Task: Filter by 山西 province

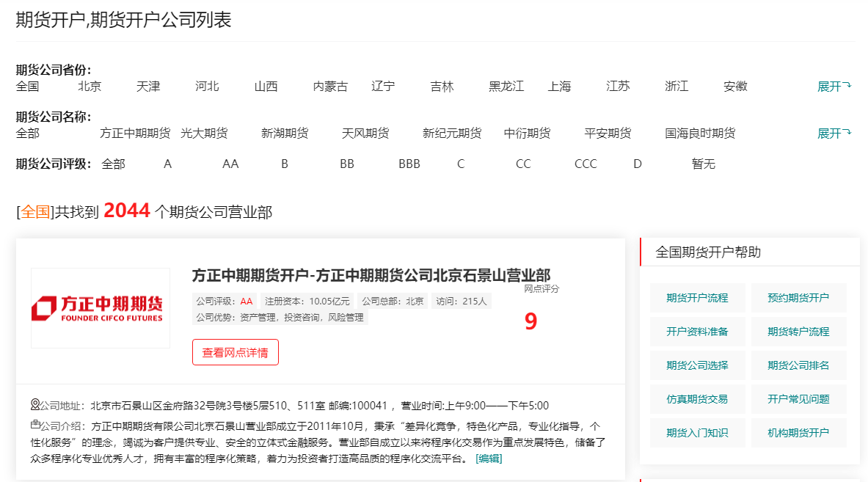Action: 266,87
